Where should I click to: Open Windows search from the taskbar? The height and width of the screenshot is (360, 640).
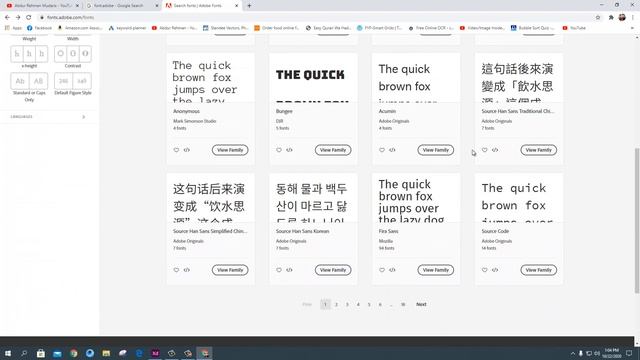24,353
